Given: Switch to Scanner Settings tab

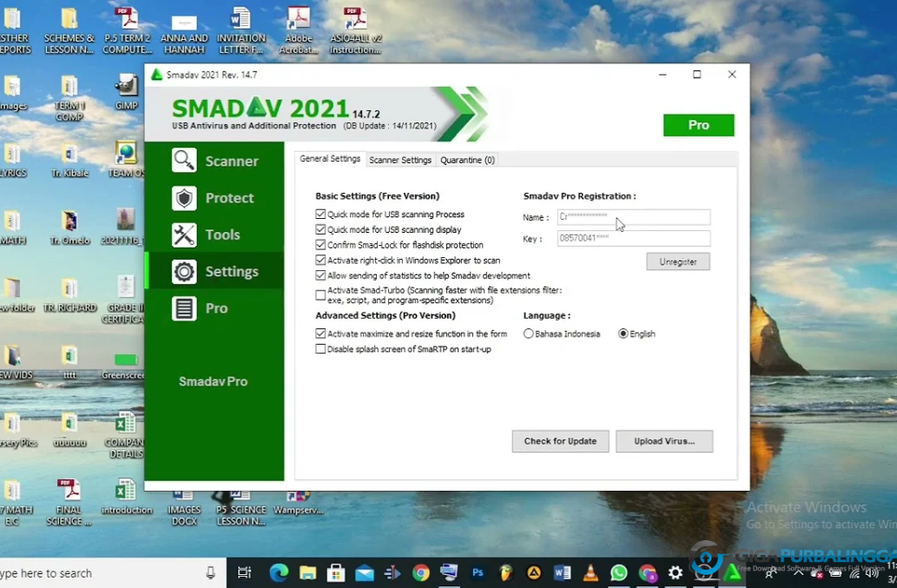Looking at the screenshot, I should 400,160.
